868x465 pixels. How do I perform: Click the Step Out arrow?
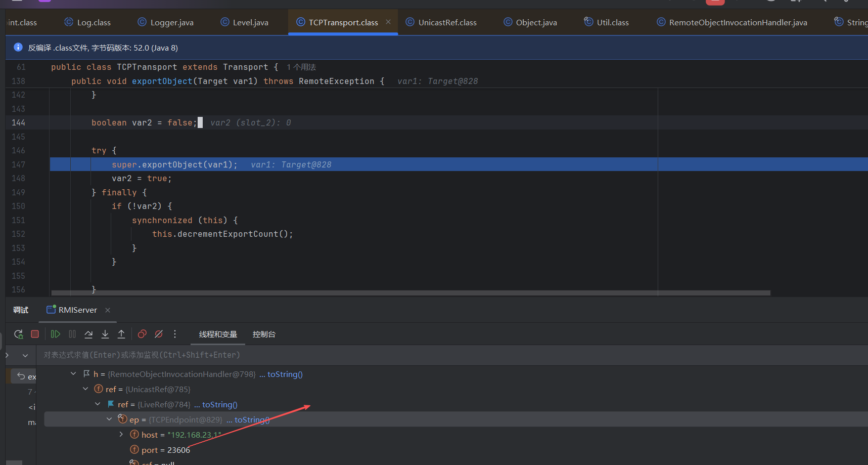tap(121, 334)
